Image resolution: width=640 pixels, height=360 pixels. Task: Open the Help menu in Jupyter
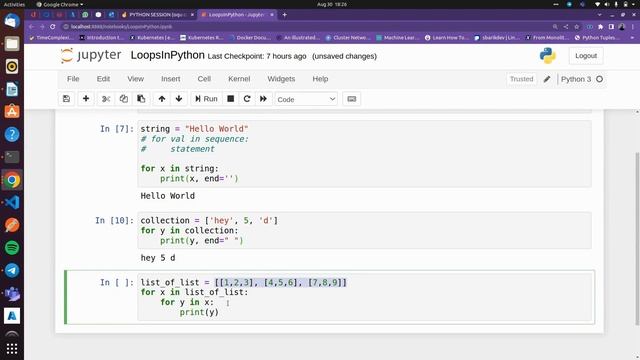pyautogui.click(x=320, y=79)
